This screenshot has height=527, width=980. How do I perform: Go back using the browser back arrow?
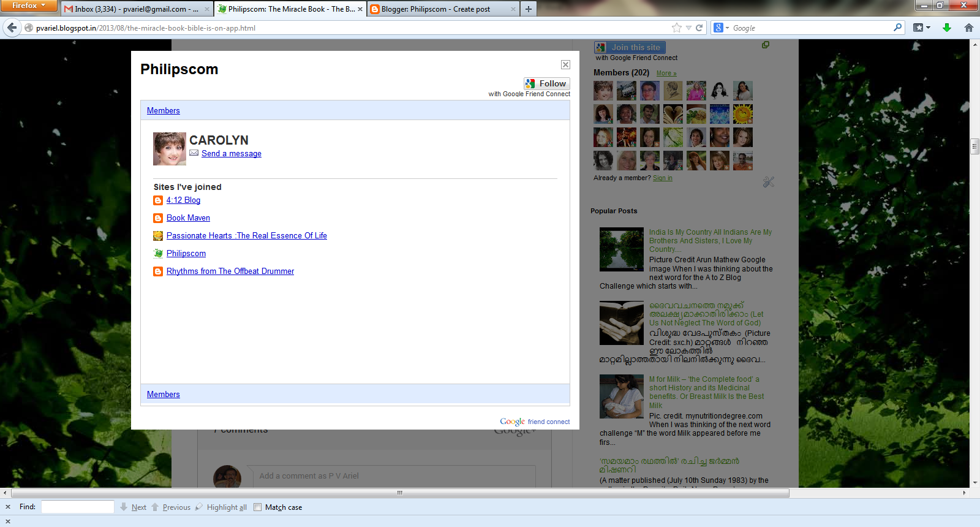click(12, 28)
